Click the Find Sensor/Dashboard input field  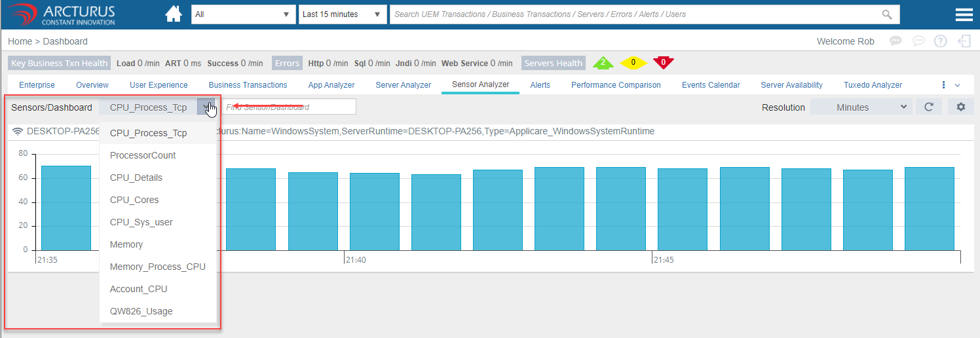(288, 107)
